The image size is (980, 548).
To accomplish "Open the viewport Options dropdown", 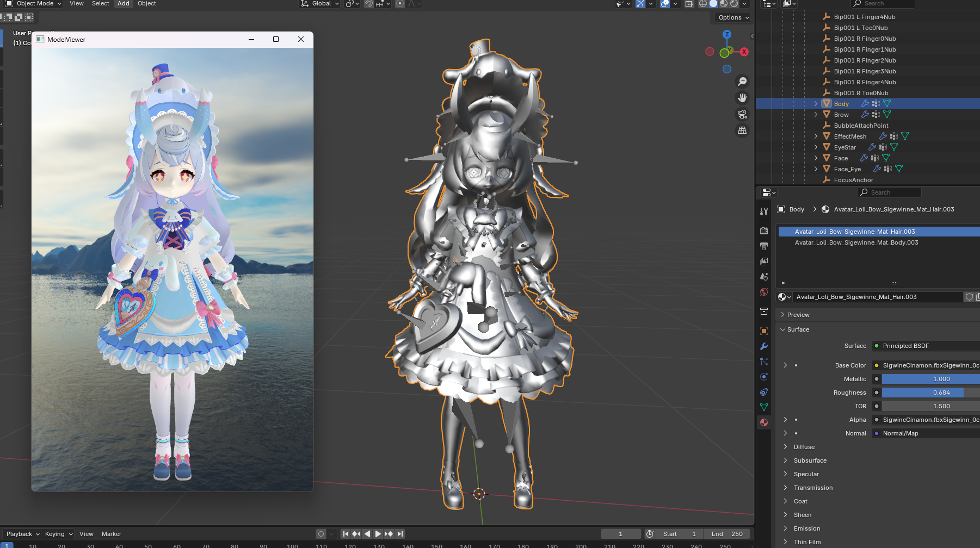I will point(734,17).
